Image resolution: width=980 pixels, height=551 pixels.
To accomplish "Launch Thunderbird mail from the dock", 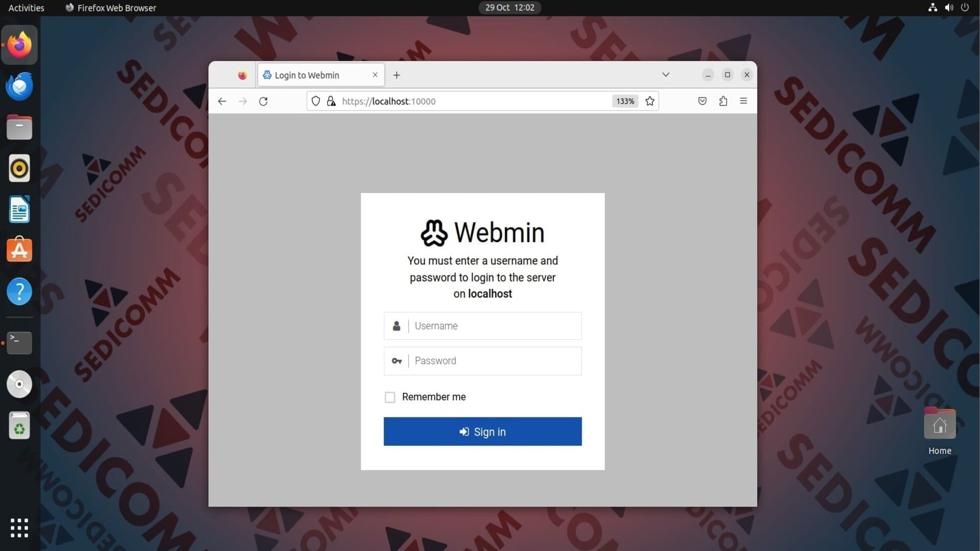I will (19, 86).
